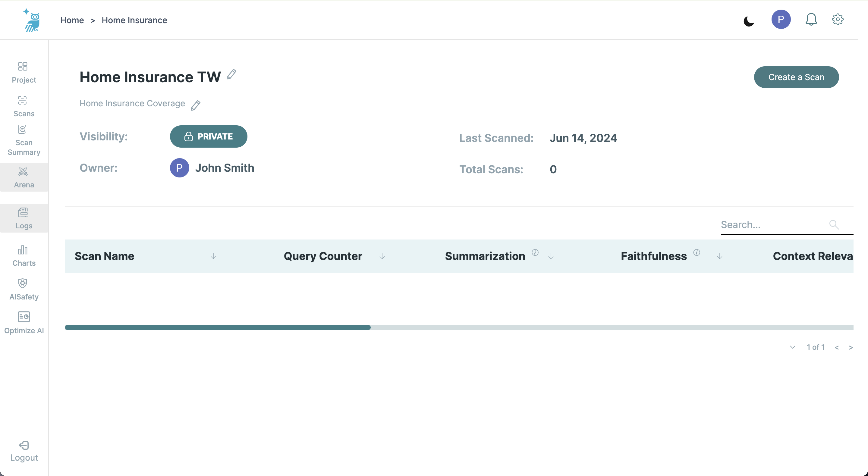Screen dimensions: 868x476
Task: Open the settings gear icon
Action: coord(838,20)
